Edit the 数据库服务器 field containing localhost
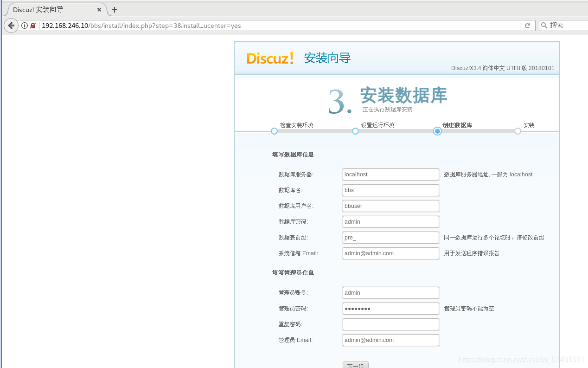The height and width of the screenshot is (368, 588). pos(391,174)
